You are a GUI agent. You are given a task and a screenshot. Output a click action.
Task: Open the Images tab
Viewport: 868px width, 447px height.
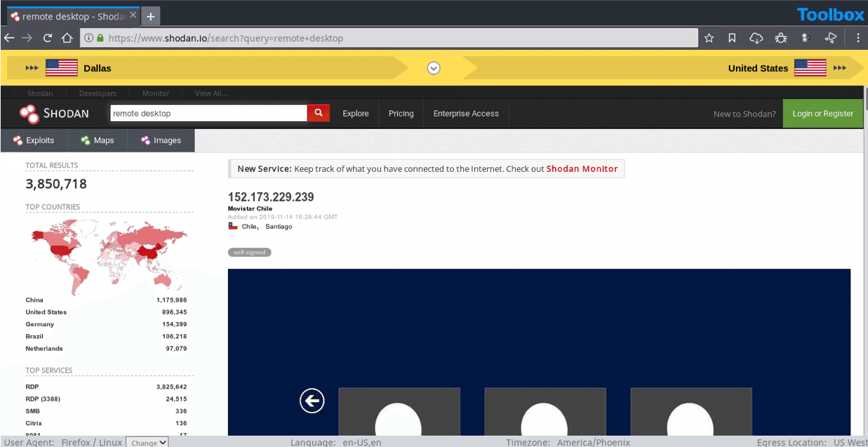(161, 140)
